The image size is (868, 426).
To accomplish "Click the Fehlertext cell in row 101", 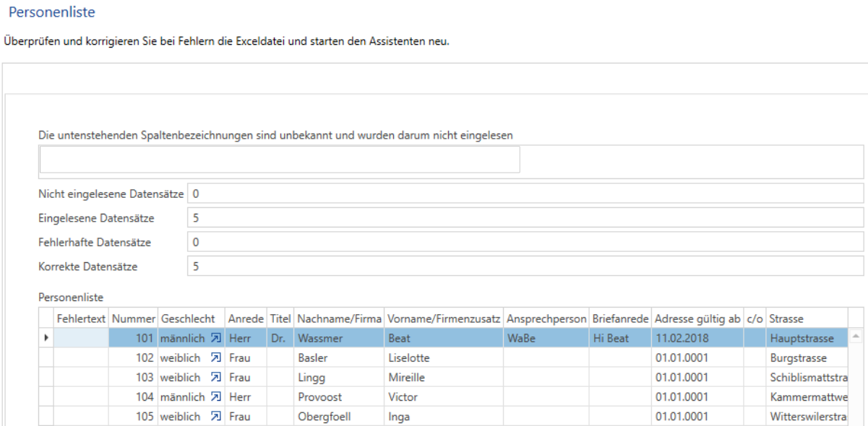I will pyautogui.click(x=82, y=338).
